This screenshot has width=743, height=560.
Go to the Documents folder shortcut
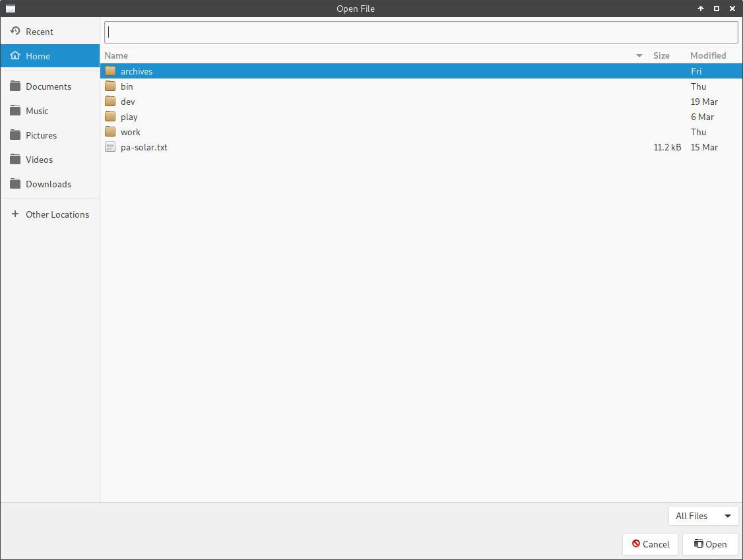point(48,86)
